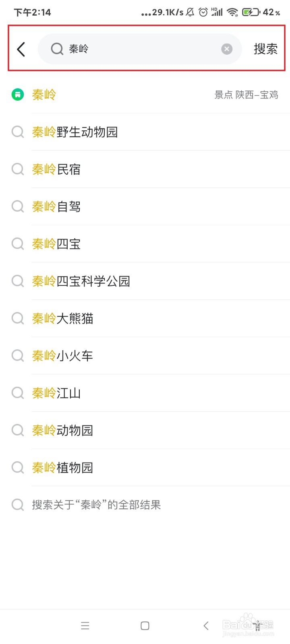Open 秦岭四宝科学公园 suggestion

pyautogui.click(x=81, y=281)
